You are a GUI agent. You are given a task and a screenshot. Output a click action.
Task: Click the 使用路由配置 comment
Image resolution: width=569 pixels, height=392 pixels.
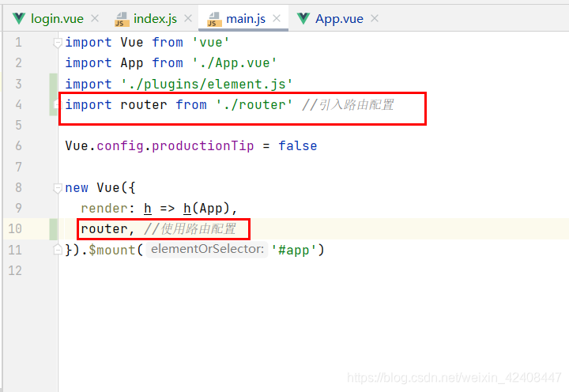[x=190, y=229]
